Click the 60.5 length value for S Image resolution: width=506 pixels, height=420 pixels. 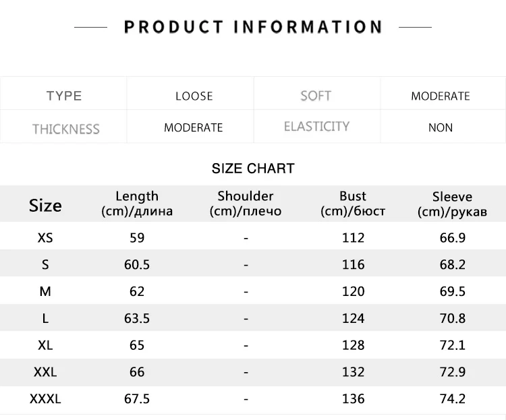coord(137,265)
